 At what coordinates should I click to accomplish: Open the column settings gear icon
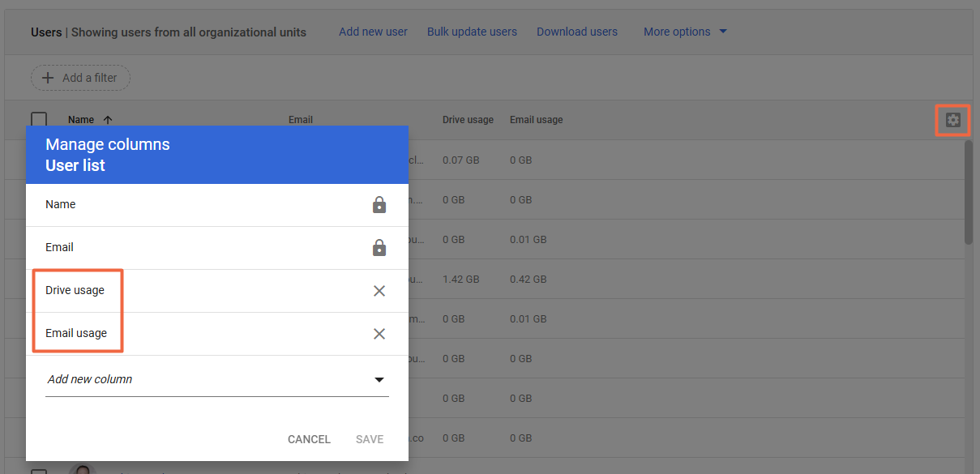953,121
